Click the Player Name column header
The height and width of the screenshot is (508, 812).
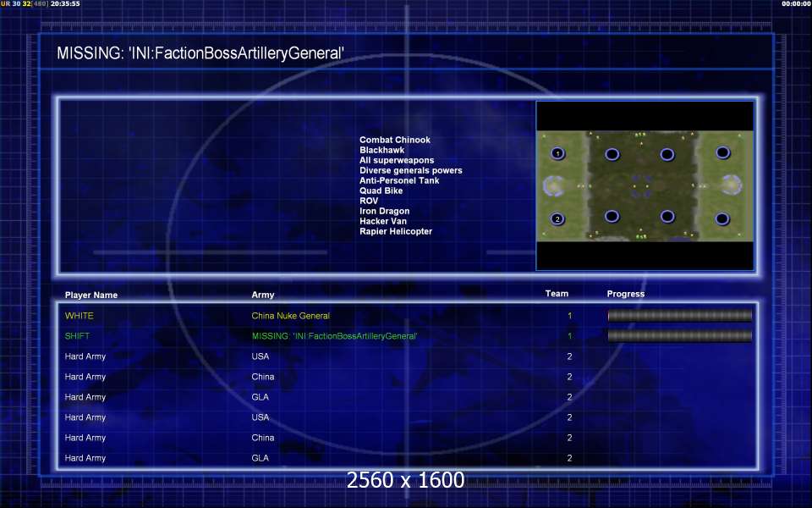91,295
